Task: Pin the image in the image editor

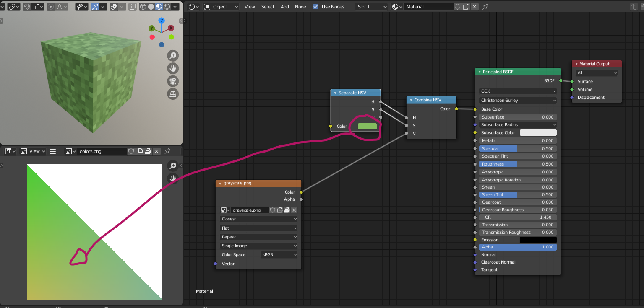Action: [x=167, y=151]
